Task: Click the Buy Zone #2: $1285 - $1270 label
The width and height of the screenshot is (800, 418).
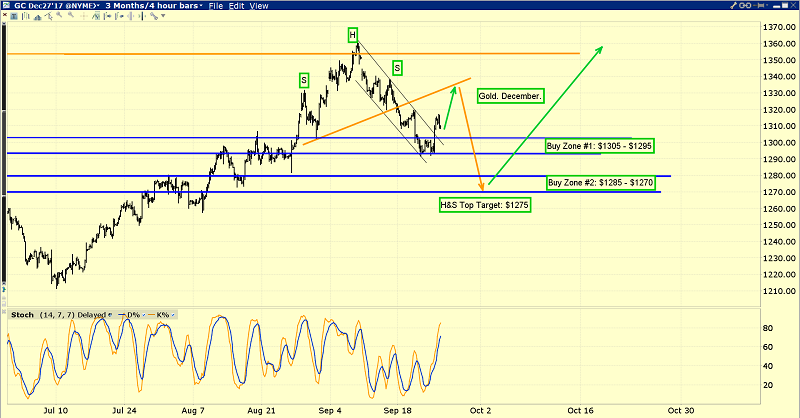Action: [601, 182]
